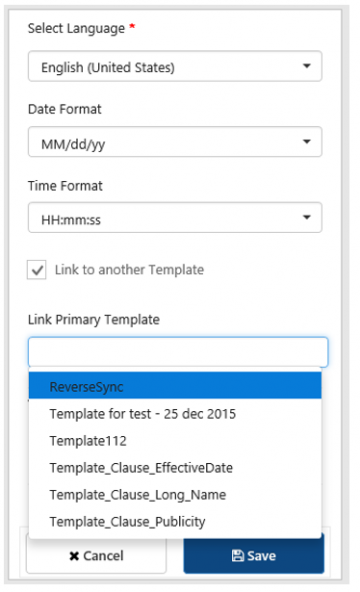The width and height of the screenshot is (360, 592).
Task: Choose Template for test - 25 dec 2015
Action: (x=175, y=414)
